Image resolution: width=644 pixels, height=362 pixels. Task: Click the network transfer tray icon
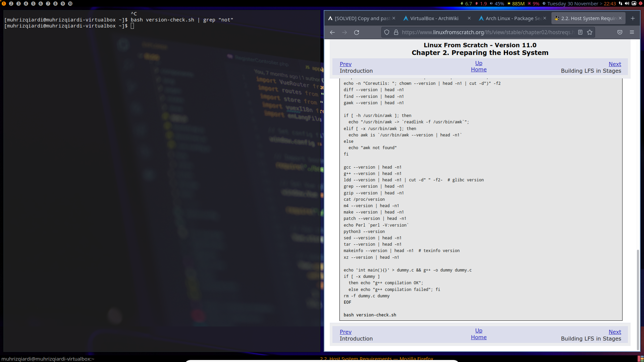621,3
